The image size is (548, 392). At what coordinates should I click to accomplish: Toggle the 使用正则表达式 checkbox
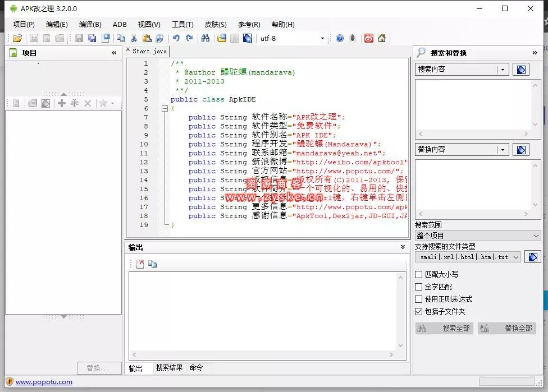(418, 299)
